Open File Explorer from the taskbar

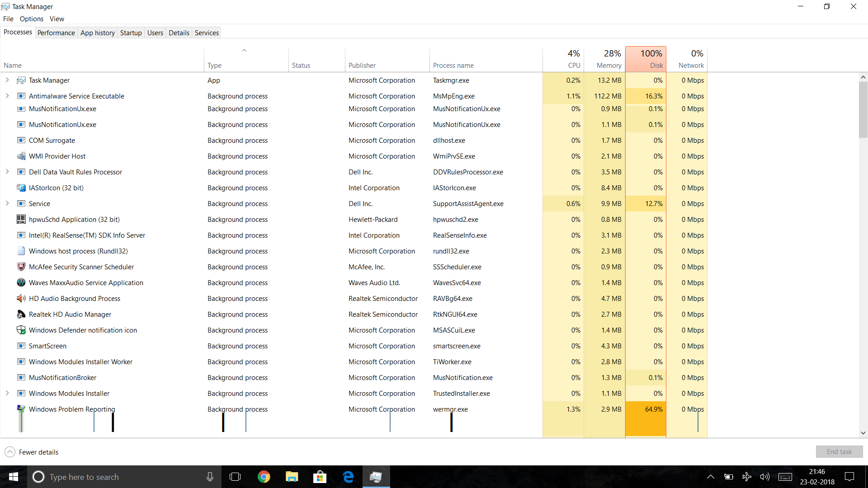(292, 477)
